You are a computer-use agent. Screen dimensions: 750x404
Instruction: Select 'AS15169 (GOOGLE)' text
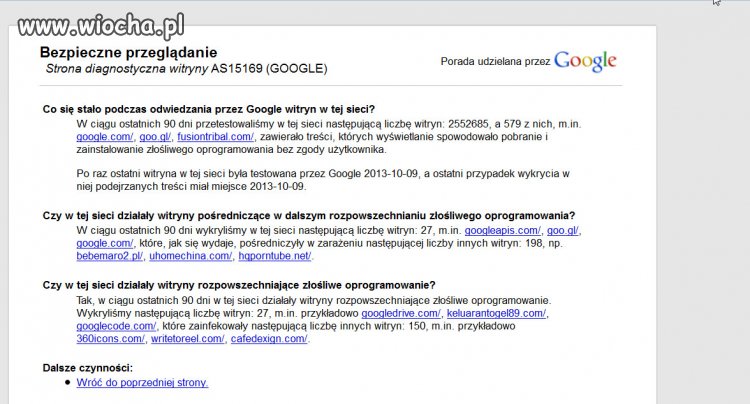(269, 69)
